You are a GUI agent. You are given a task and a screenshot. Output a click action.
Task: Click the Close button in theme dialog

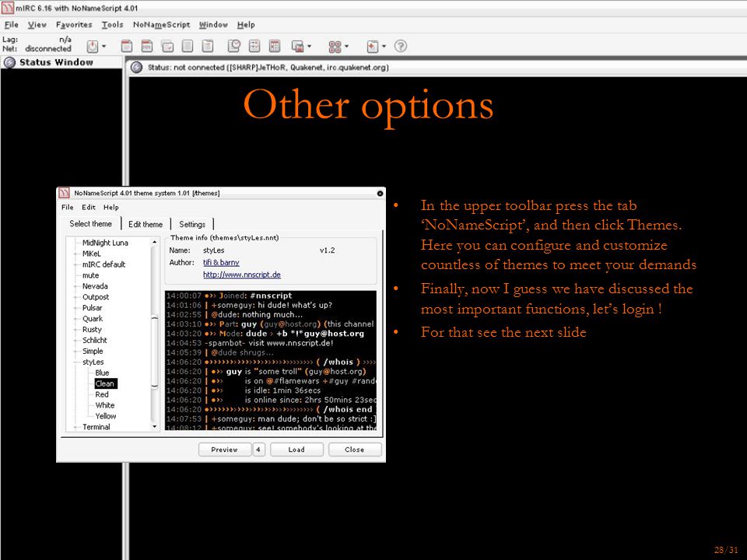[355, 450]
